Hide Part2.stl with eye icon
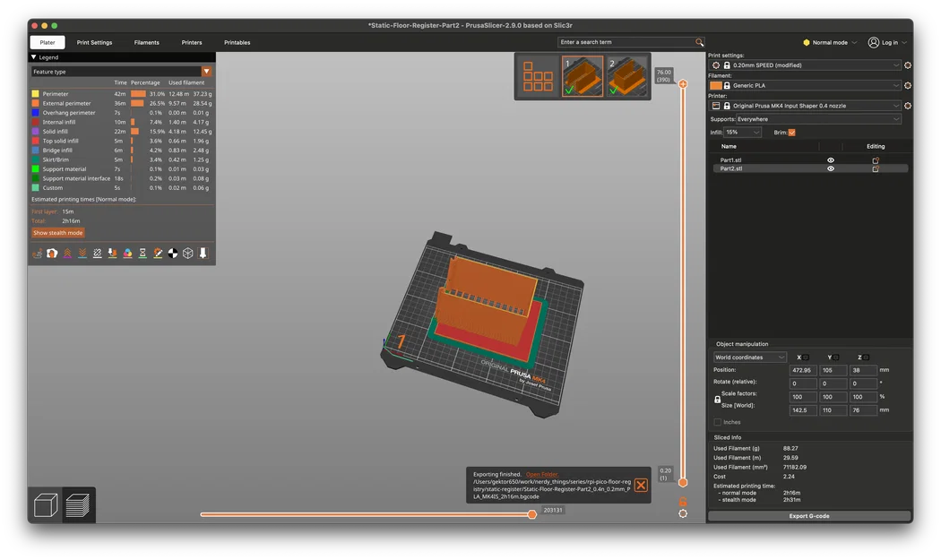The height and width of the screenshot is (560, 941). [x=831, y=168]
